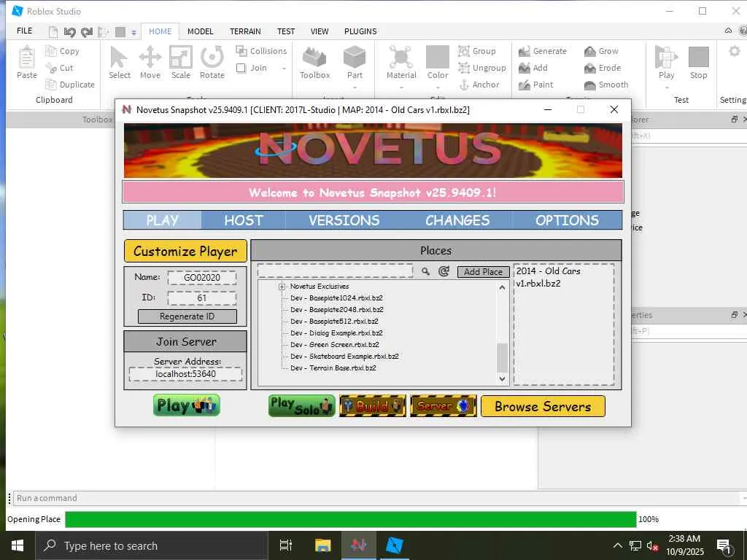Expand the Novetus Exclusives tree node
Screen dimensions: 747x560
point(282,286)
